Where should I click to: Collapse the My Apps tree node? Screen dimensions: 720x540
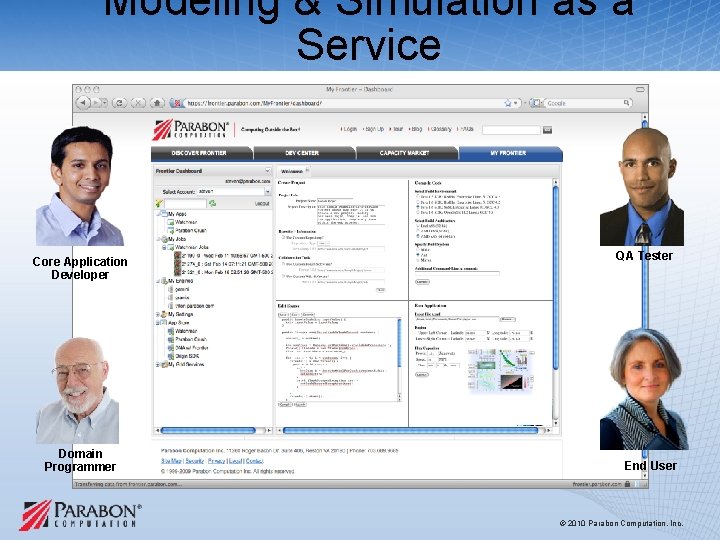click(158, 214)
